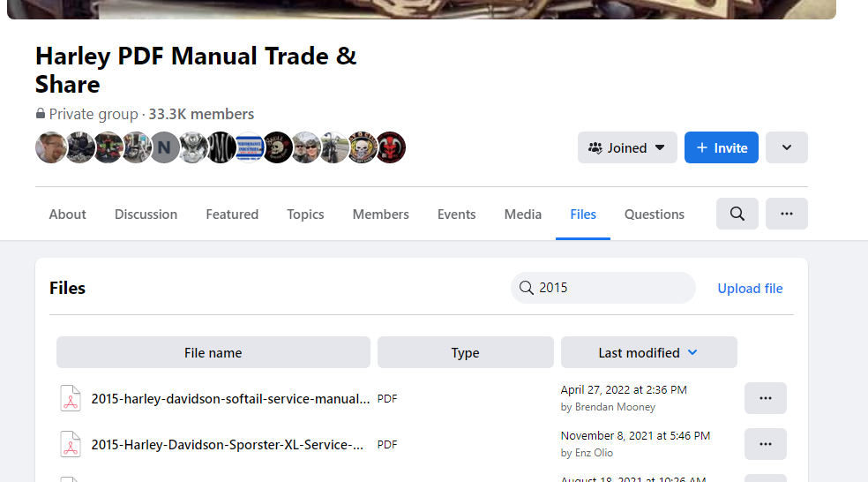Open 2015-harley-davidson-softail-service-manual file
Image resolution: width=868 pixels, height=482 pixels.
point(230,398)
